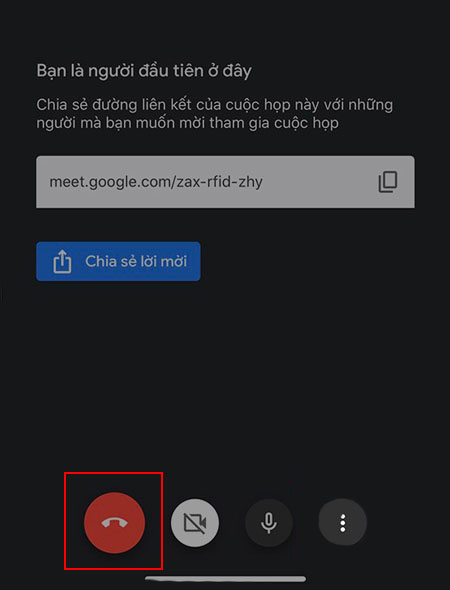Select the meet.google.com/zax-rfid-zhy link field

click(x=225, y=182)
